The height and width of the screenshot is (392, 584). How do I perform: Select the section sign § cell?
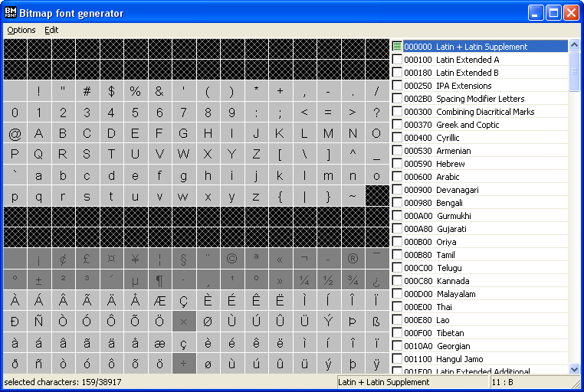pos(184,259)
